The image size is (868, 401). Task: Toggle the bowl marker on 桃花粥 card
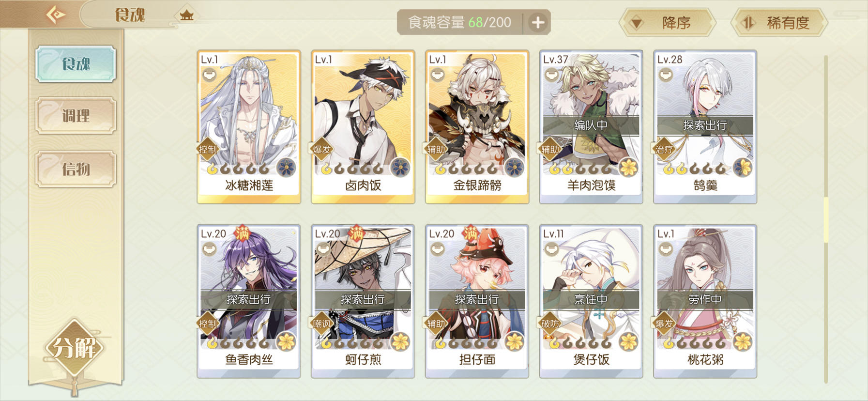[x=665, y=249]
